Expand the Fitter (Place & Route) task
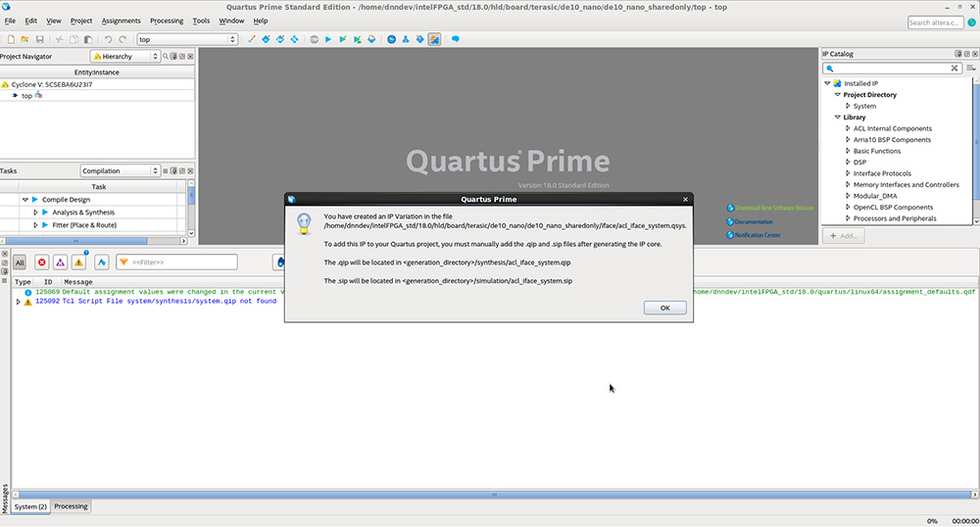The height and width of the screenshot is (527, 980). pos(35,225)
